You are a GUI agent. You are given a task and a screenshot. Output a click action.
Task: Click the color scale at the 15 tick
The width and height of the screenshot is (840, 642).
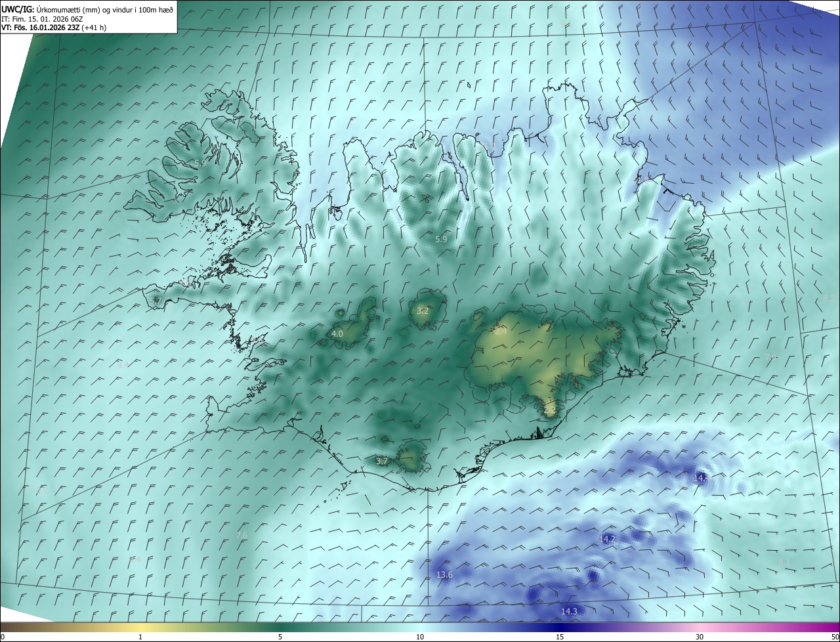click(x=560, y=637)
